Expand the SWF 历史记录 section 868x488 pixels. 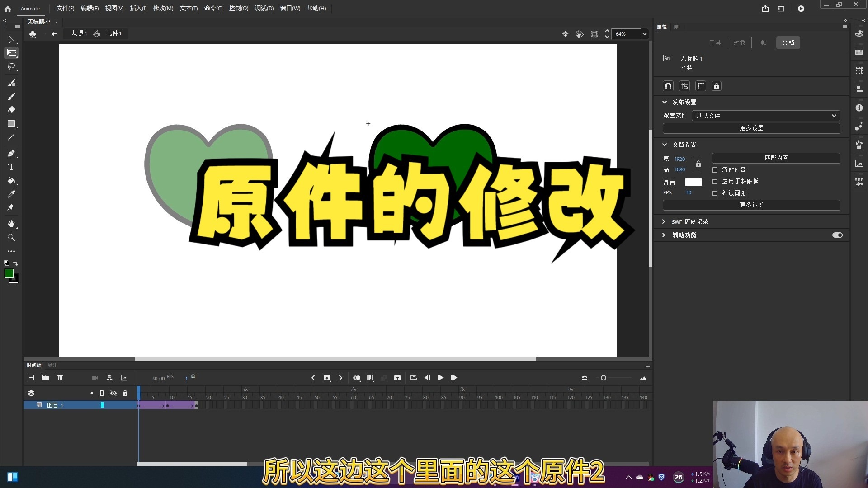[664, 221]
